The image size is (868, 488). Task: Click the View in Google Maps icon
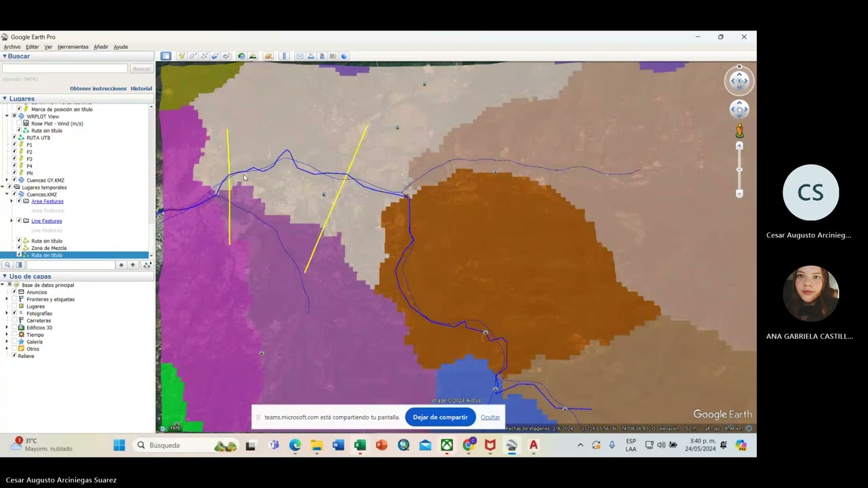coord(333,56)
